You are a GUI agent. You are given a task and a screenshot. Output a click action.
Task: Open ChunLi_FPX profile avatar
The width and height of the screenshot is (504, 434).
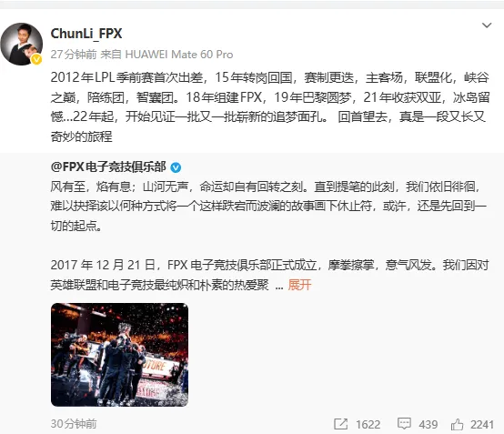coord(22,44)
